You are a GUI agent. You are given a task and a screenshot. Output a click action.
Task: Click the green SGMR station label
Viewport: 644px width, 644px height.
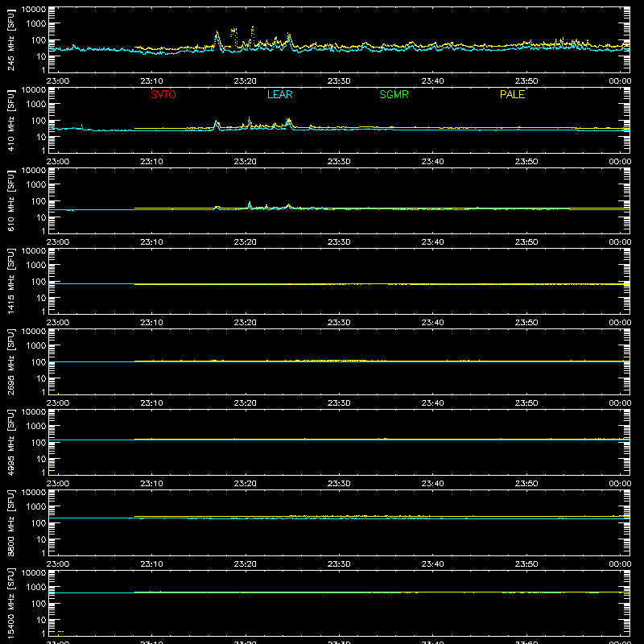394,94
